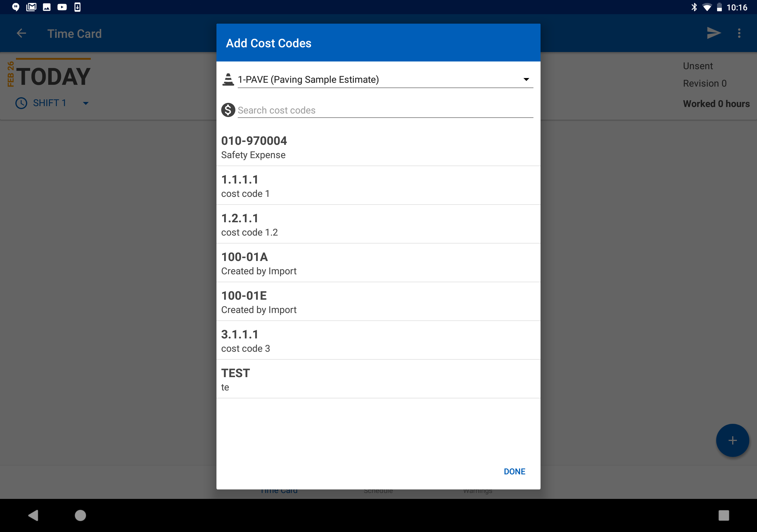Switch to the Warnings tab
757x532 pixels.
(x=477, y=491)
